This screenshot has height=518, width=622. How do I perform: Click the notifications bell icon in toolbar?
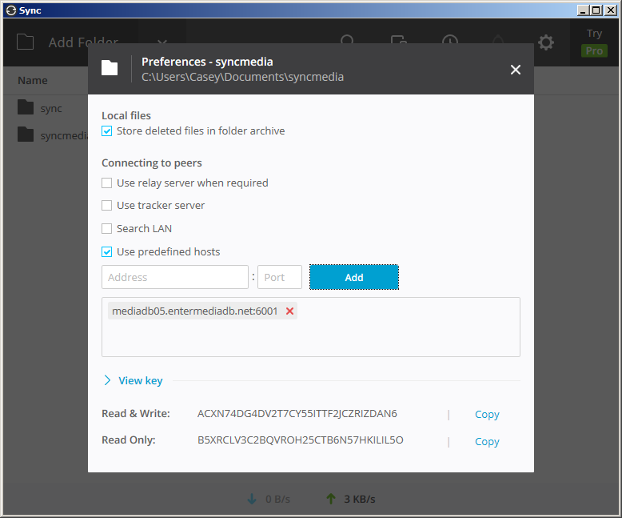498,40
